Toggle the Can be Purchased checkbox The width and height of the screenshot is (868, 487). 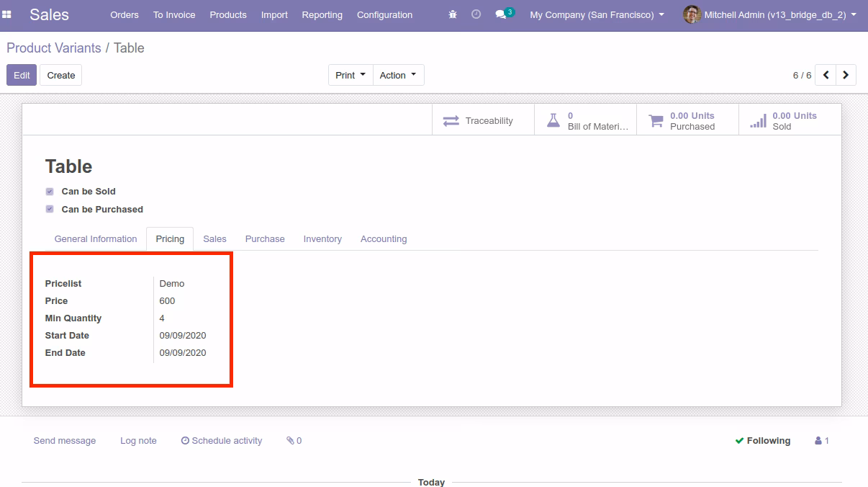(x=50, y=210)
